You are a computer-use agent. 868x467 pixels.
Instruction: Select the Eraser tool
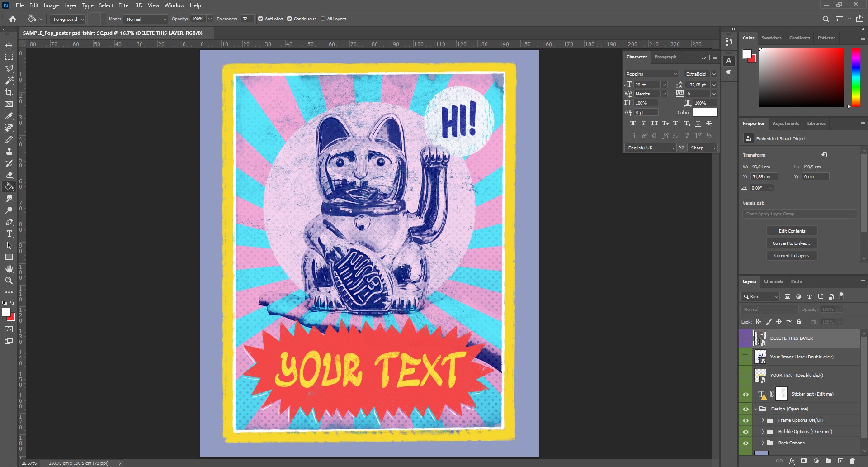pos(9,175)
